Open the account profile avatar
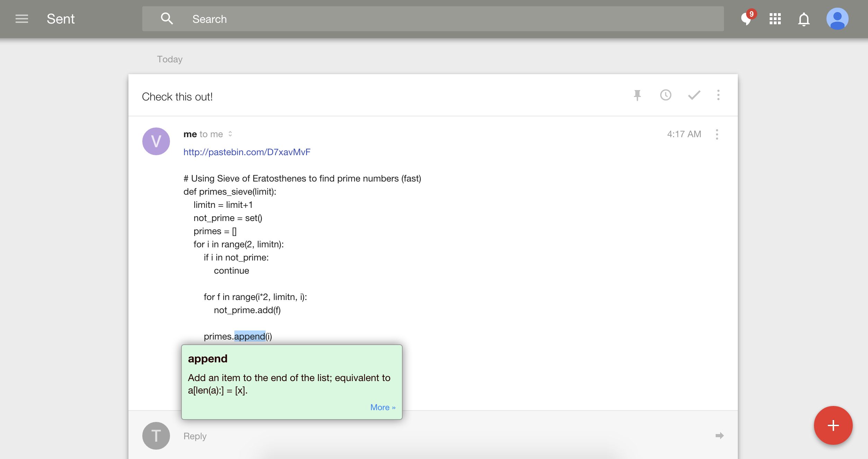This screenshot has height=459, width=868. click(837, 19)
